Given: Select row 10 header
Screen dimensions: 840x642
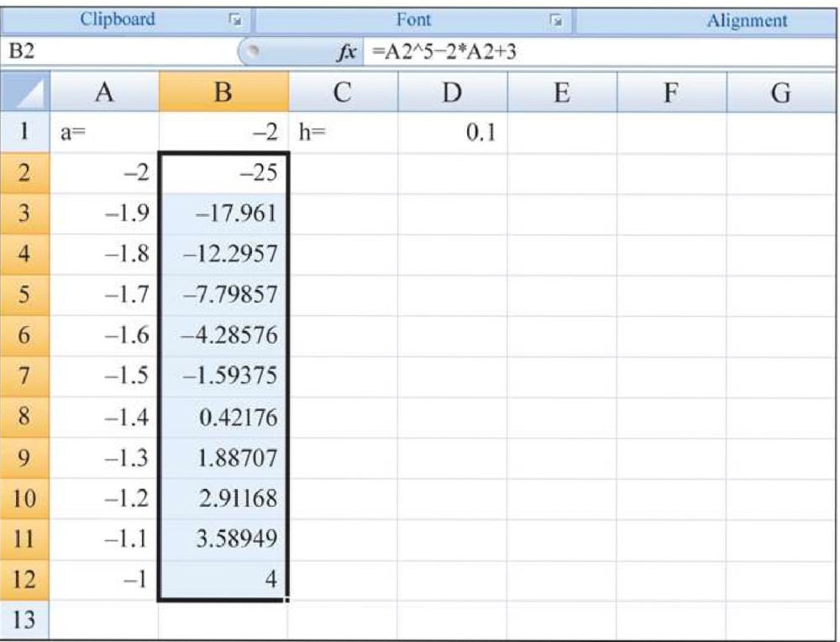Looking at the screenshot, I should (24, 499).
